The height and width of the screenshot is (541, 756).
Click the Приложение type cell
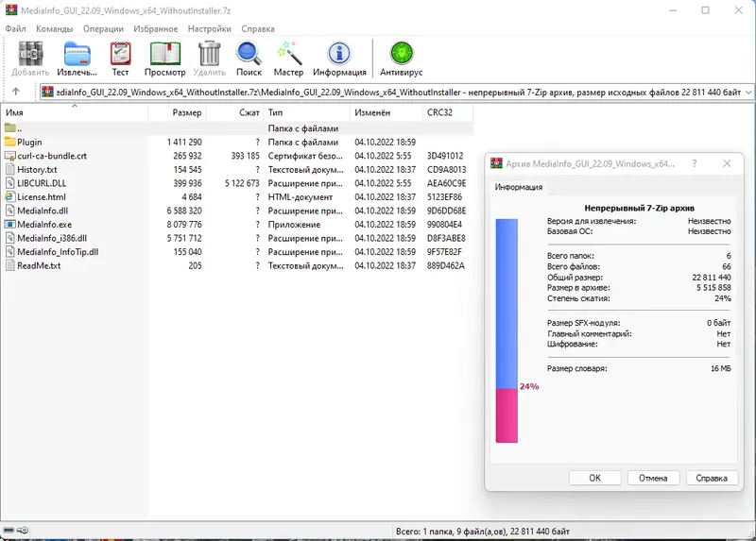pos(294,225)
